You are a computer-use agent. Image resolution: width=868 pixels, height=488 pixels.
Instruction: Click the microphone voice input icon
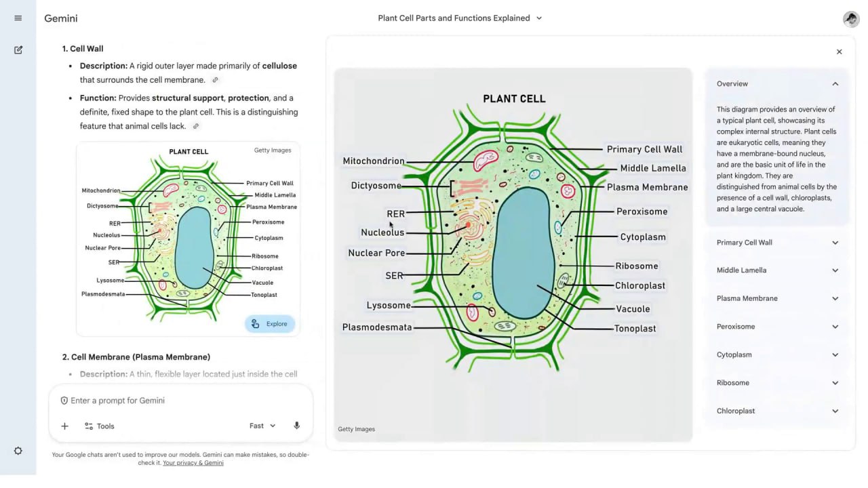(x=296, y=426)
